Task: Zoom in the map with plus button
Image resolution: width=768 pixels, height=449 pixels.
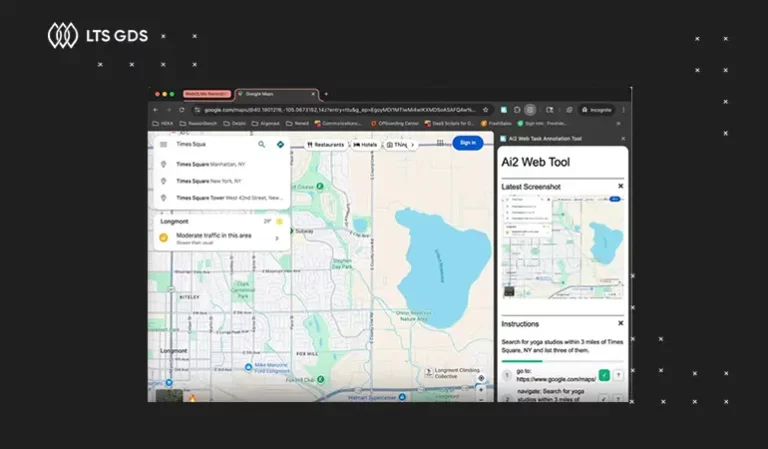Action: [481, 390]
